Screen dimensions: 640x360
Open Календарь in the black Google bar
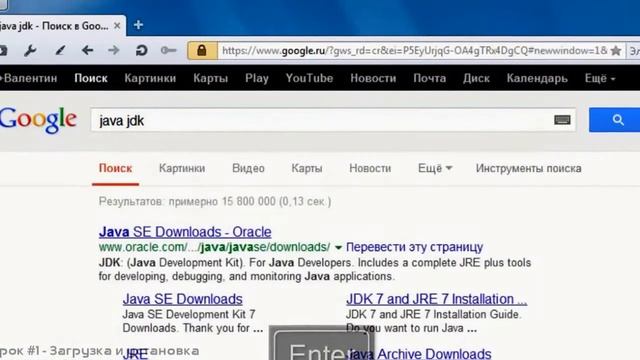[537, 78]
